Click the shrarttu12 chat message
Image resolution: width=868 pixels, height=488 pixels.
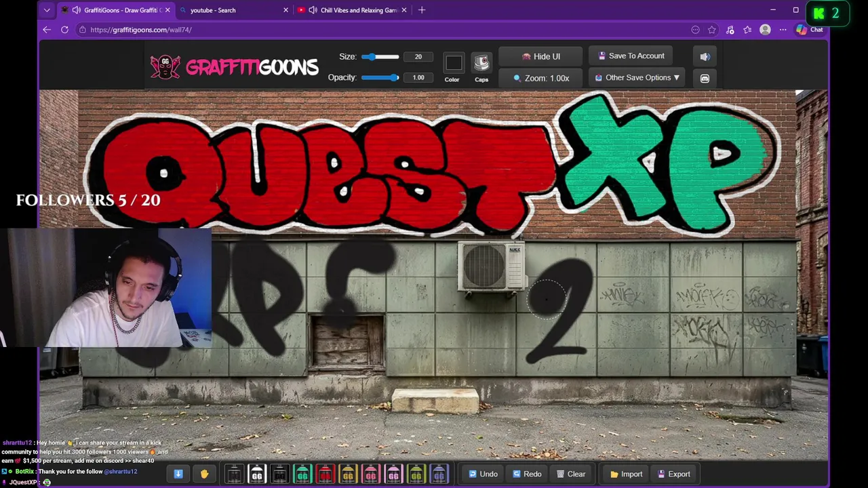coord(85,451)
